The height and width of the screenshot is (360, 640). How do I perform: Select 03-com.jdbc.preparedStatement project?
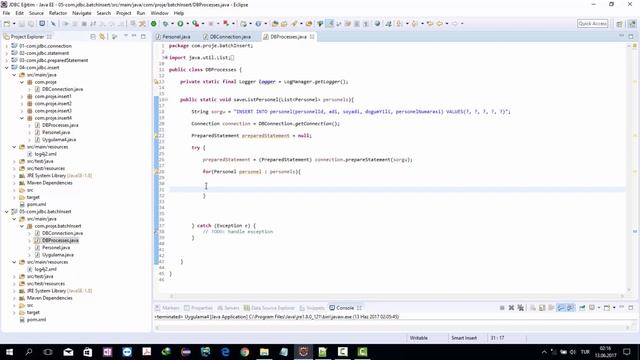[53, 60]
